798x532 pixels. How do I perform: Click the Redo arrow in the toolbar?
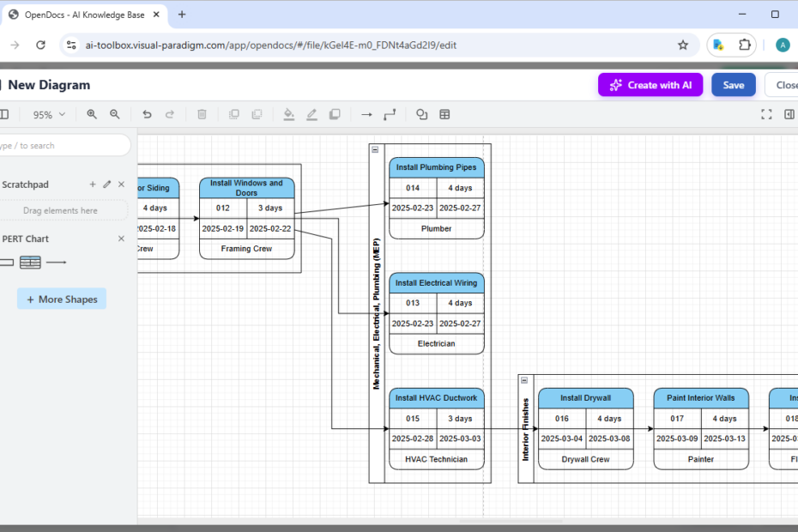pyautogui.click(x=170, y=114)
